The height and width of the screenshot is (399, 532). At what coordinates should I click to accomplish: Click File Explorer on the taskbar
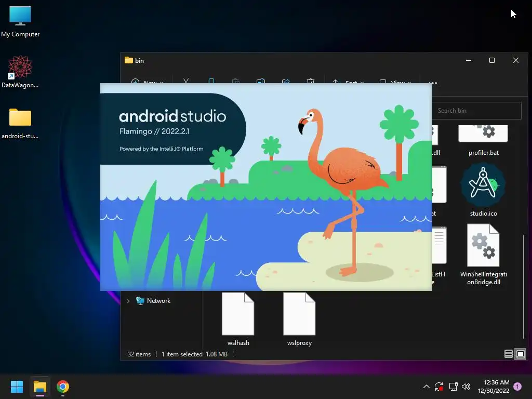pyautogui.click(x=39, y=387)
